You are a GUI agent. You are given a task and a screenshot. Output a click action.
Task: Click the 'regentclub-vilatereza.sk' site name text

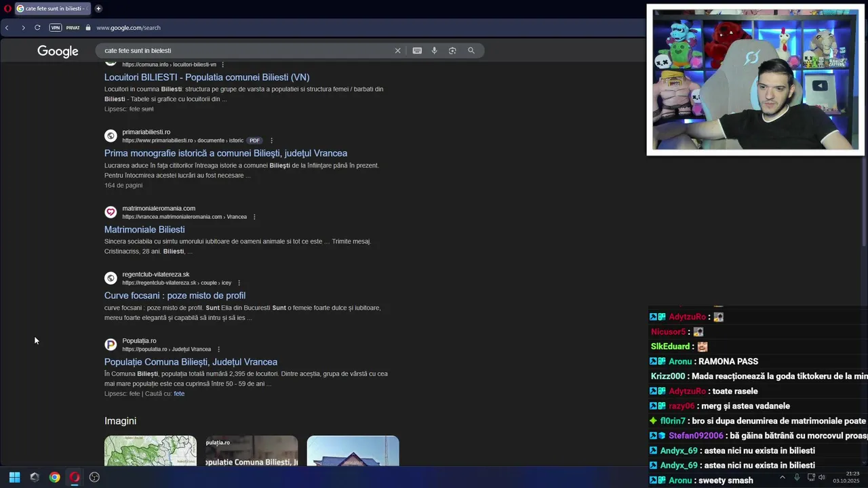tap(156, 274)
